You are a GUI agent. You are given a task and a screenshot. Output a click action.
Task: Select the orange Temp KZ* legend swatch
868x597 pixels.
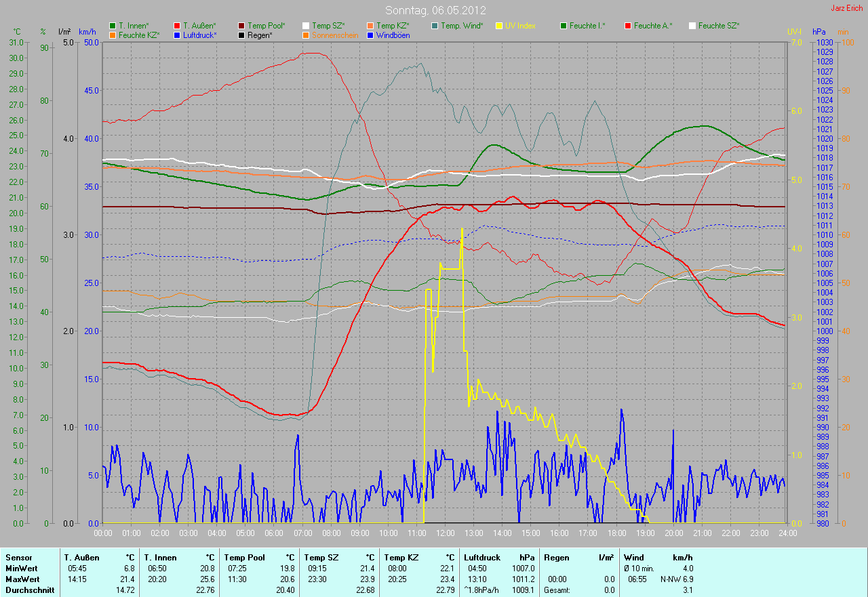(x=370, y=26)
